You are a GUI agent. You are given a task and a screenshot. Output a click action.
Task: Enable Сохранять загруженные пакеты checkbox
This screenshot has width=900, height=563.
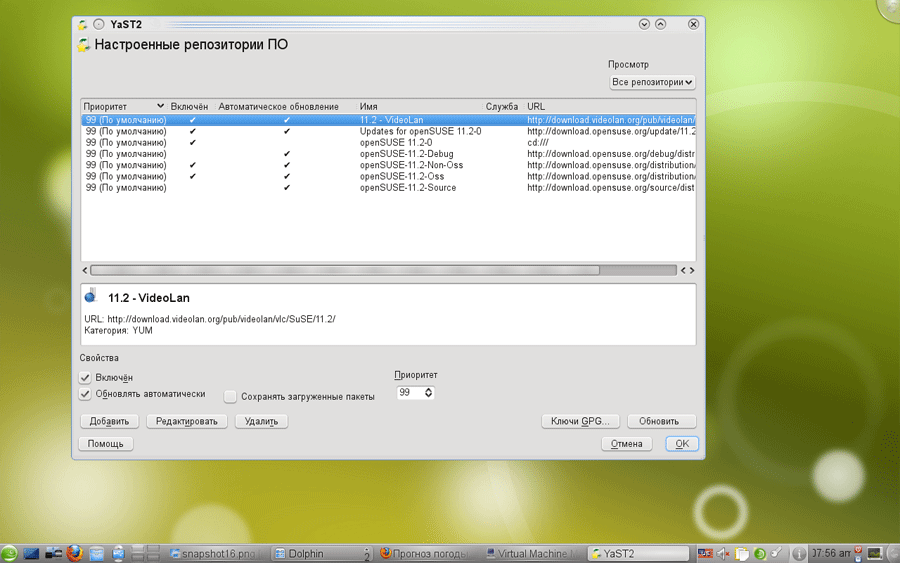coord(230,397)
